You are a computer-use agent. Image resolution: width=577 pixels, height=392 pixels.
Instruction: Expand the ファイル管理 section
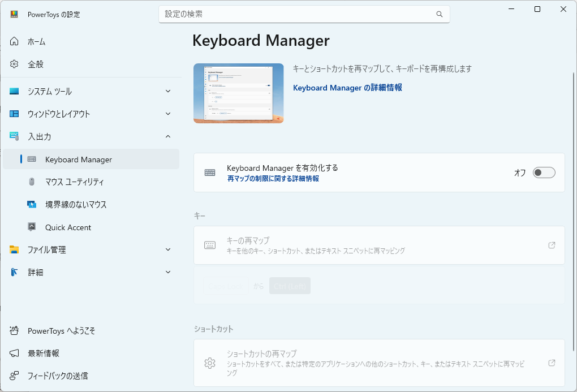pyautogui.click(x=168, y=249)
